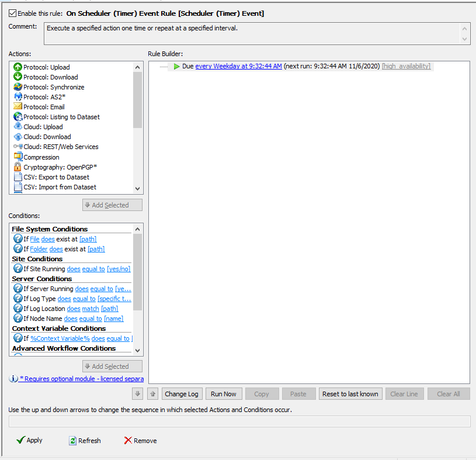Select the Protocol: Download action icon
476x460 pixels.
18,77
